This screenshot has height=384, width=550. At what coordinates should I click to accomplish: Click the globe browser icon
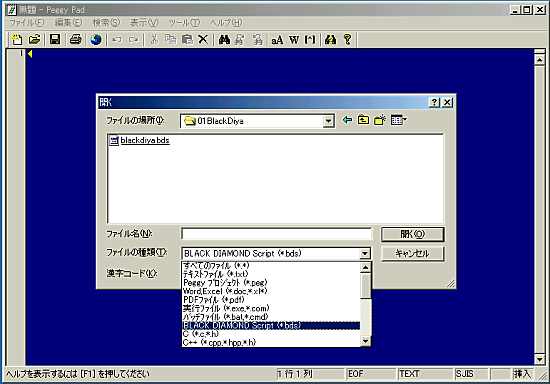click(96, 39)
